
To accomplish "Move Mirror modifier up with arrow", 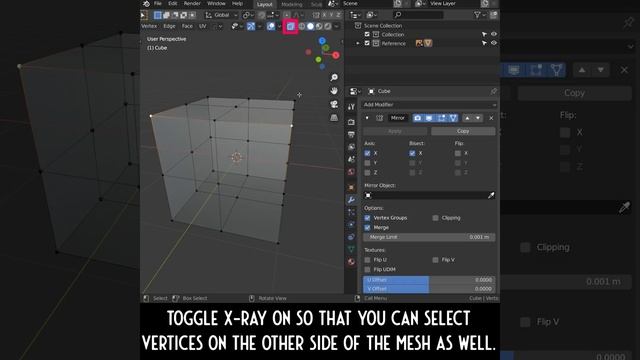I will [x=467, y=118].
